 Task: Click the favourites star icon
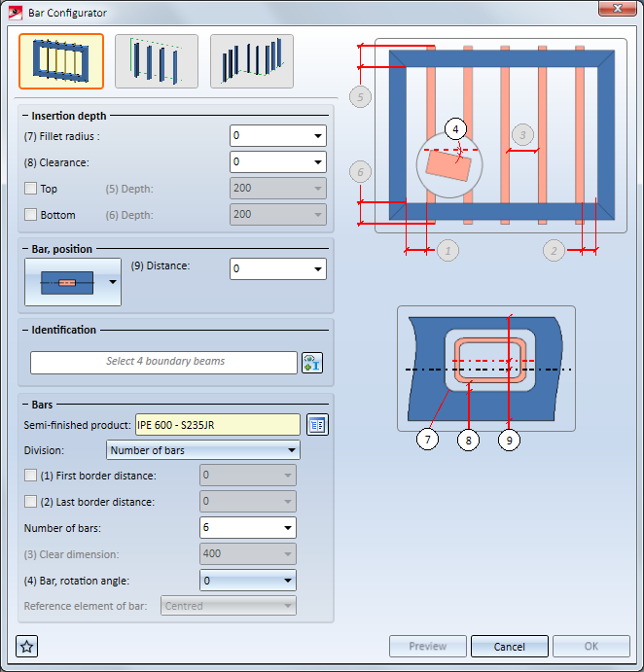click(26, 646)
